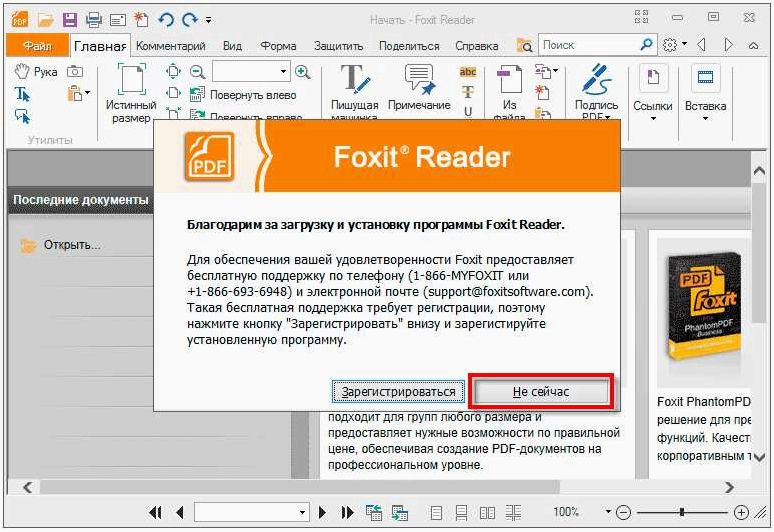Image resolution: width=774 pixels, height=532 pixels.
Task: Go to previous page in status bar
Action: [x=180, y=513]
